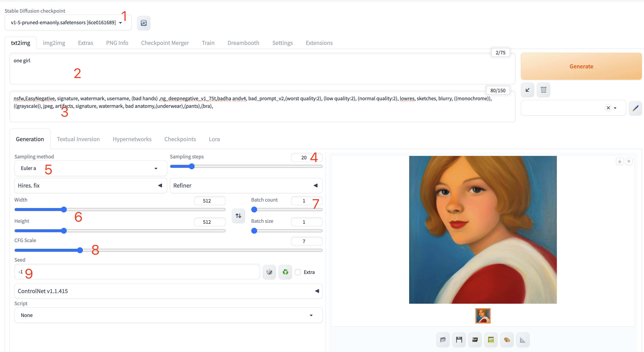644x352 pixels.
Task: Click the dice icon to randomize seed
Action: [269, 272]
